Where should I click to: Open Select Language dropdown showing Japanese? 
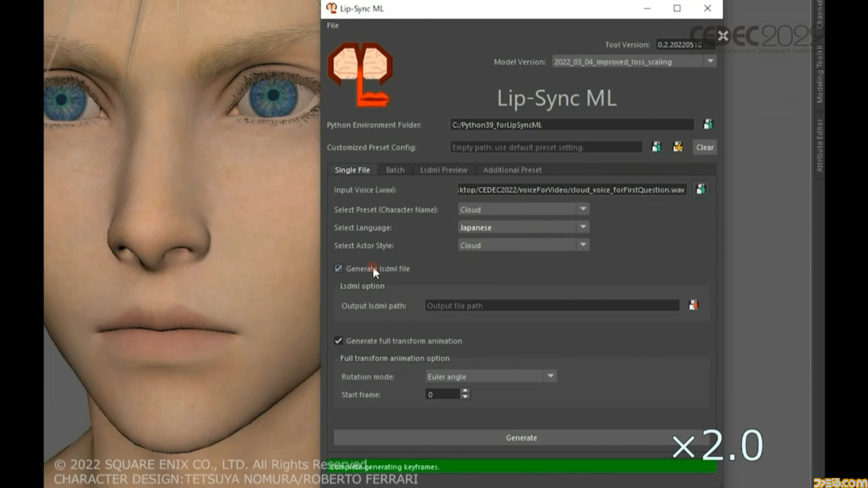524,228
